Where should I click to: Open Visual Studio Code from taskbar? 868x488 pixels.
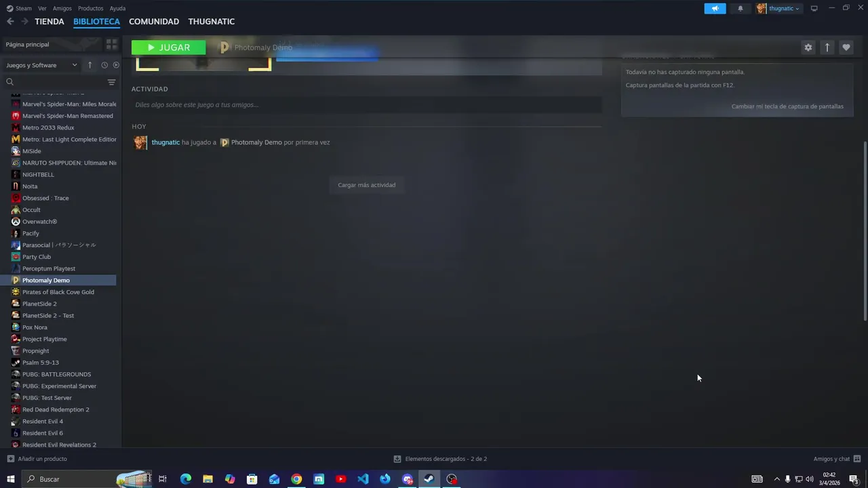click(363, 479)
